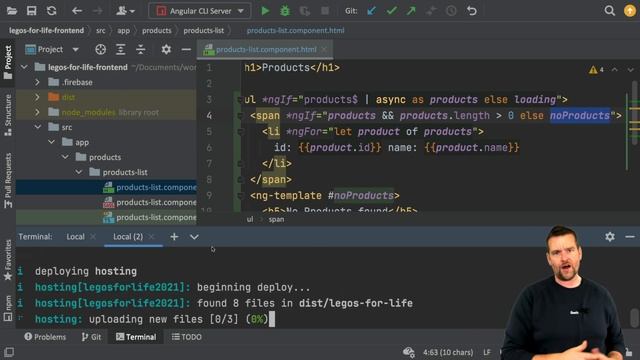Image resolution: width=640 pixels, height=360 pixels.
Task: Expand the node_modules folder
Action: coord(37,112)
